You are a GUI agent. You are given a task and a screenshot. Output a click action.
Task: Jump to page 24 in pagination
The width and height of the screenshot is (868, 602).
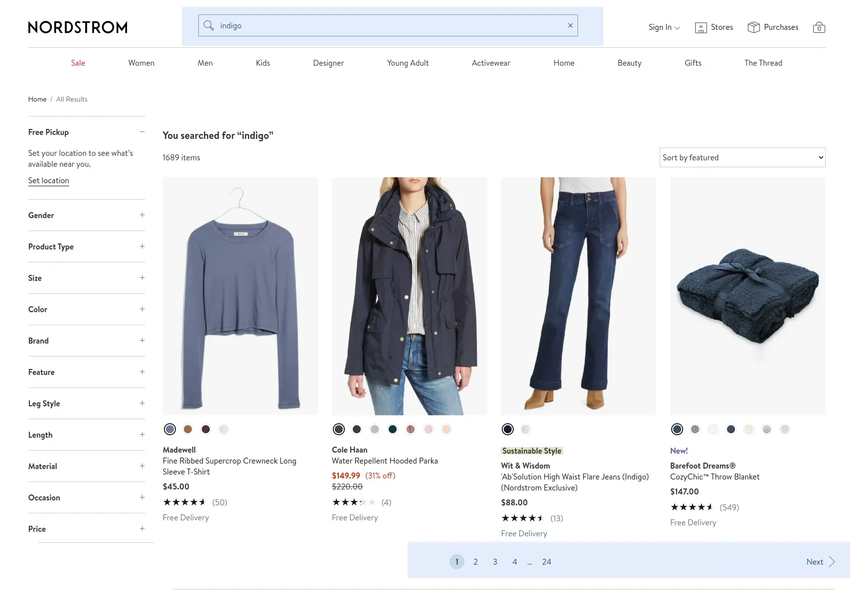(546, 561)
